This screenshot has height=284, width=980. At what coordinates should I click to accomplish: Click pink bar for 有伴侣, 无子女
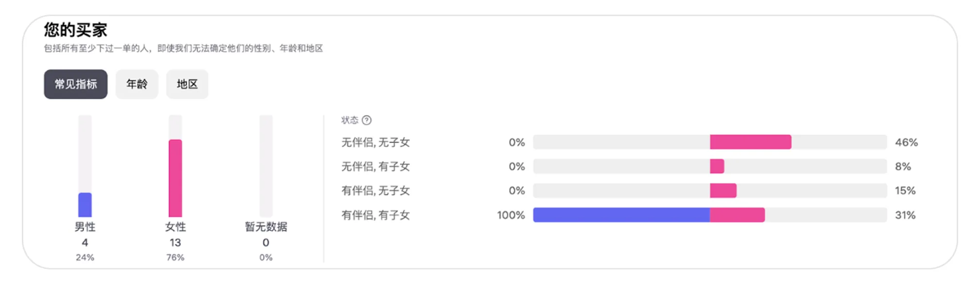pyautogui.click(x=723, y=190)
